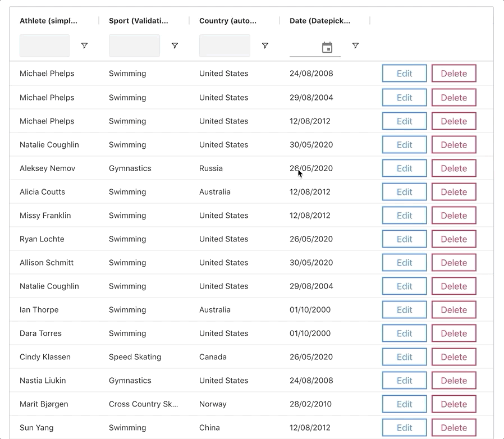Edit the Natalie Coughlin 30/05/2020 row
Viewport: 504px width, 439px height.
[x=404, y=145]
